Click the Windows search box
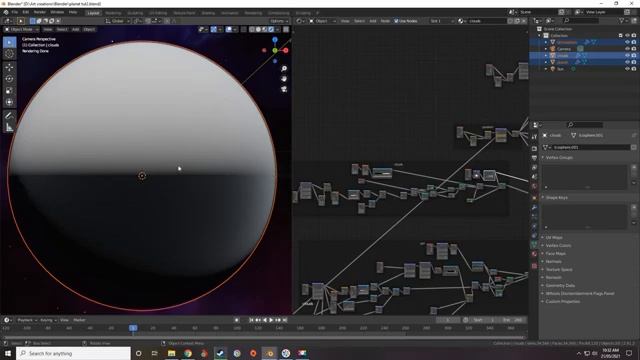Image resolution: width=640 pixels, height=360 pixels. click(73, 353)
